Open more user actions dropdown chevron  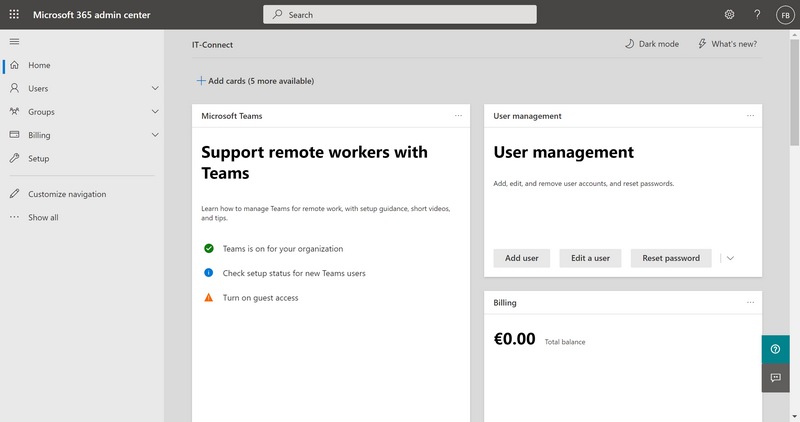click(731, 258)
